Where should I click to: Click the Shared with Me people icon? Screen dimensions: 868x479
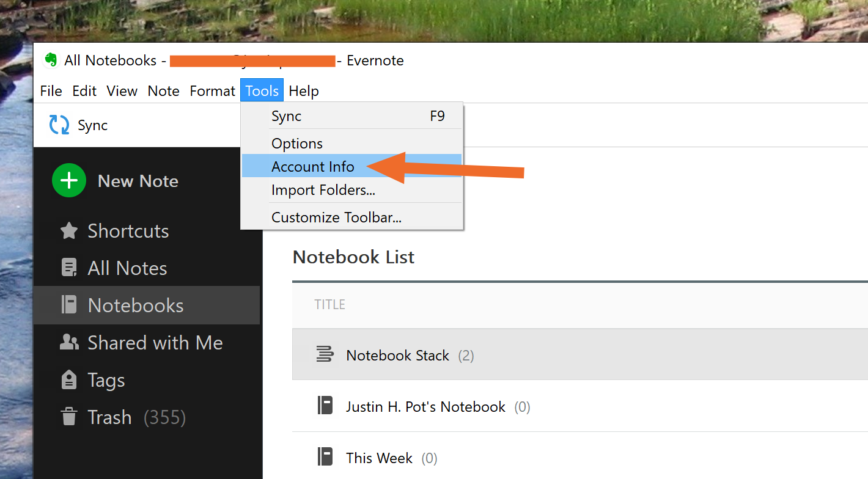[x=69, y=343]
